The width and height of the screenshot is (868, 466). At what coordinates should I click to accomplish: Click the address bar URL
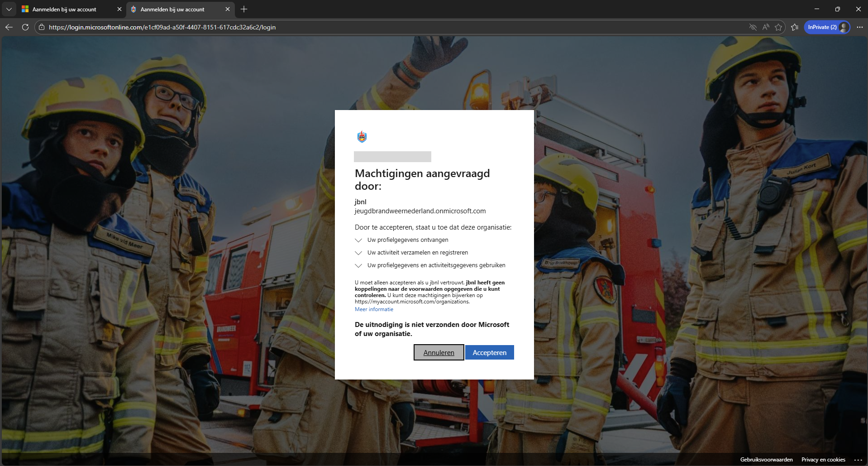click(162, 27)
